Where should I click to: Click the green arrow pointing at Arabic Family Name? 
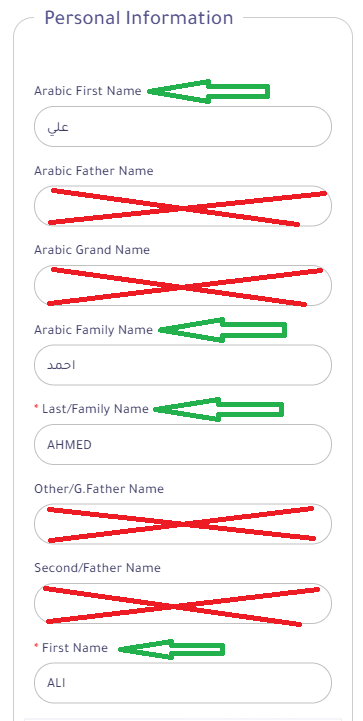[222, 330]
